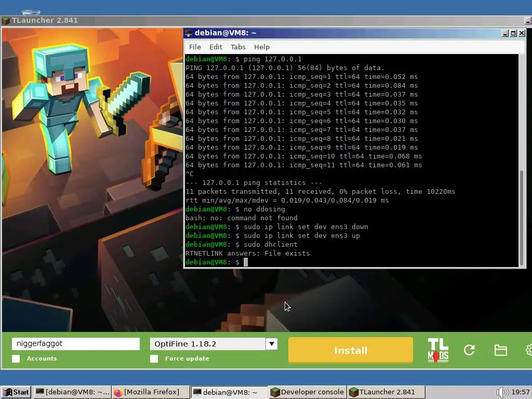The width and height of the screenshot is (532, 399).
Task: Click the icmp_seq=11 ping reply line
Action: (x=303, y=165)
